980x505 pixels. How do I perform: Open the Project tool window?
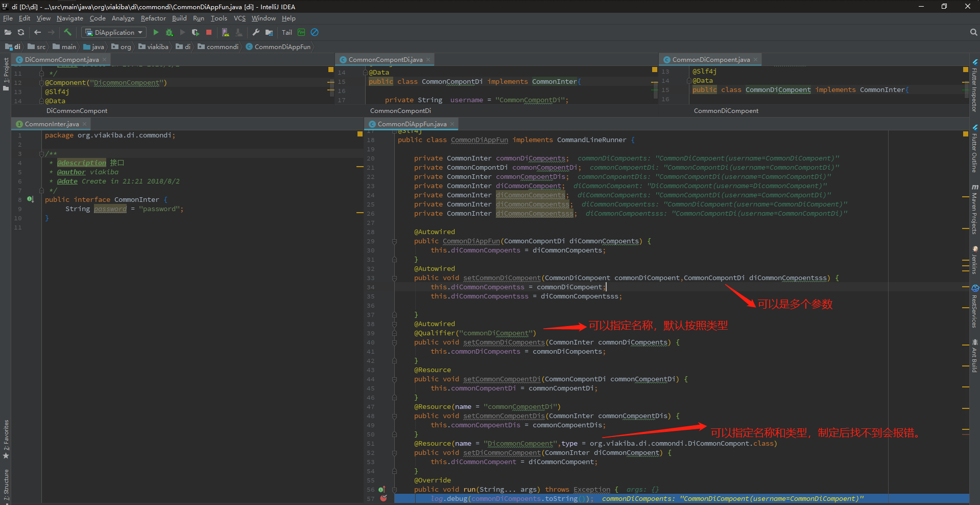[x=6, y=74]
